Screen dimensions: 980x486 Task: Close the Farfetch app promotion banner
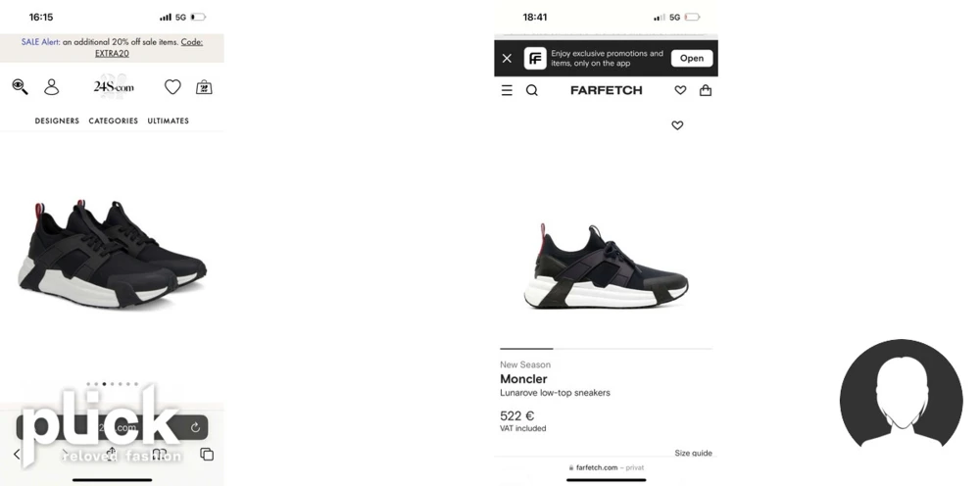(507, 58)
